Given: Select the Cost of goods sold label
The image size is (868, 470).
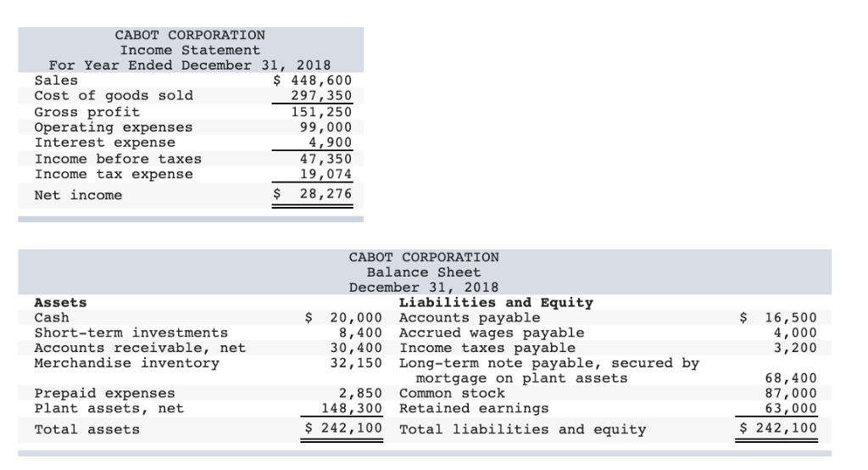Looking at the screenshot, I should 114,95.
